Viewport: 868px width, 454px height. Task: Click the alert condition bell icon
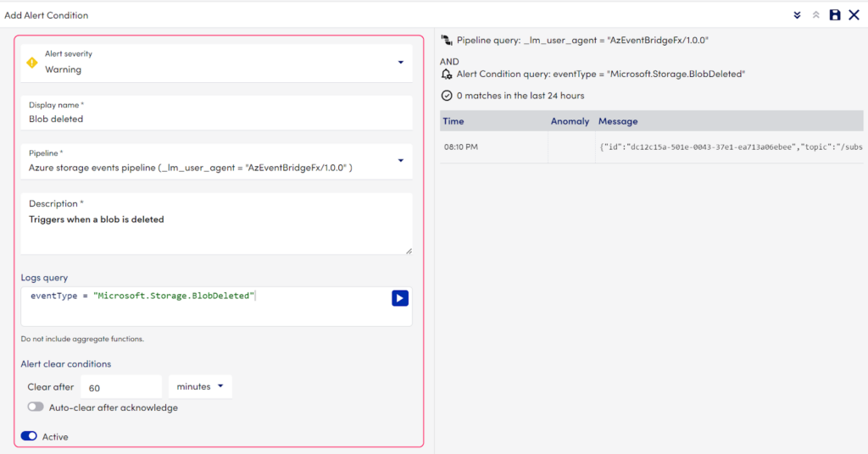coord(446,74)
